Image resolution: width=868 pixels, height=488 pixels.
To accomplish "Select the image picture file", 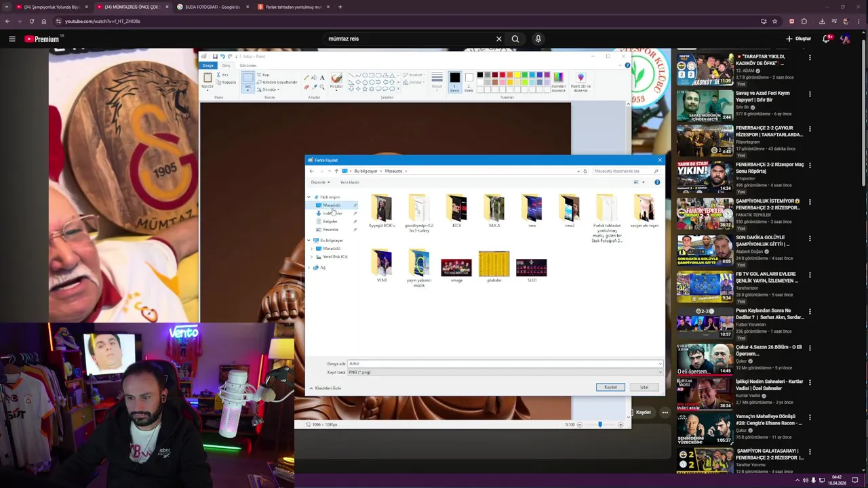I will tap(456, 269).
